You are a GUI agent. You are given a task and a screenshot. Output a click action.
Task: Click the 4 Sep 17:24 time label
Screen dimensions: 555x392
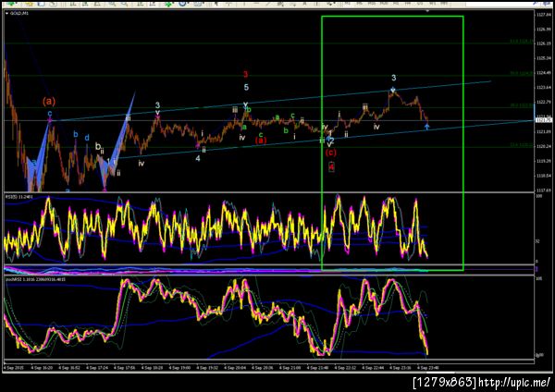point(97,368)
